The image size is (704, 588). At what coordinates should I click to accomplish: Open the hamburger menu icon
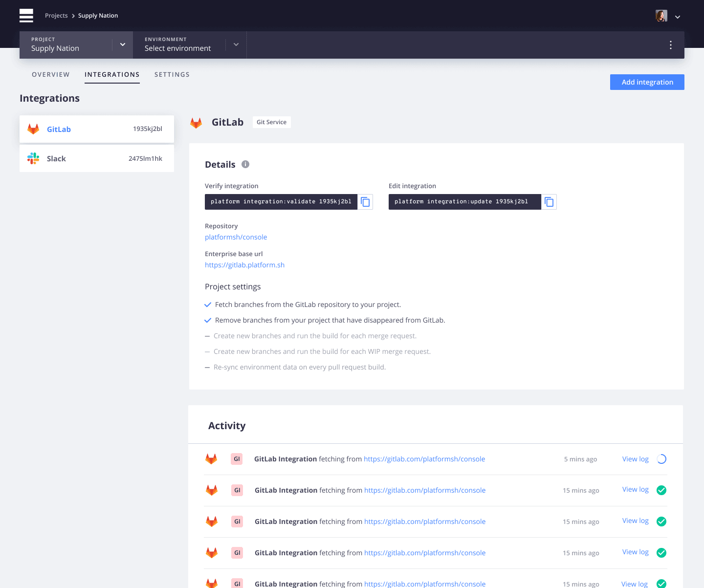26,16
